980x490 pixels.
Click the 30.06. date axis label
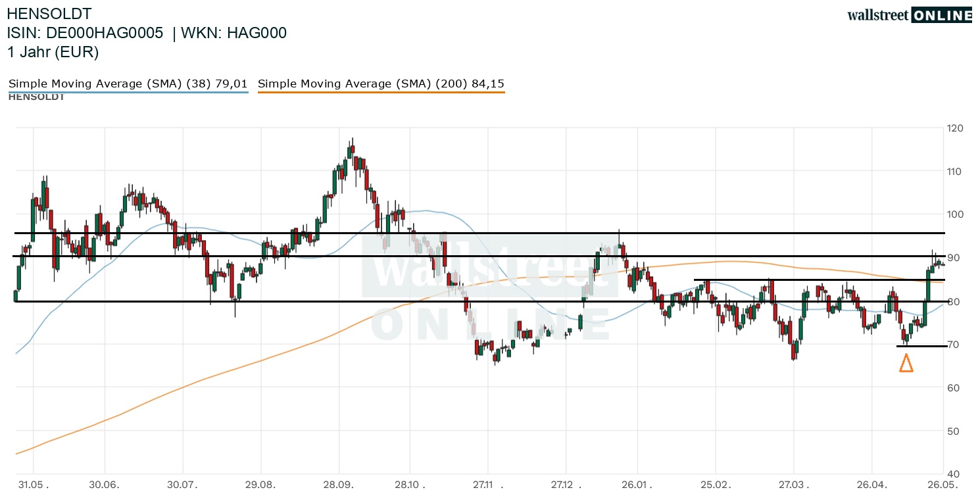106,483
